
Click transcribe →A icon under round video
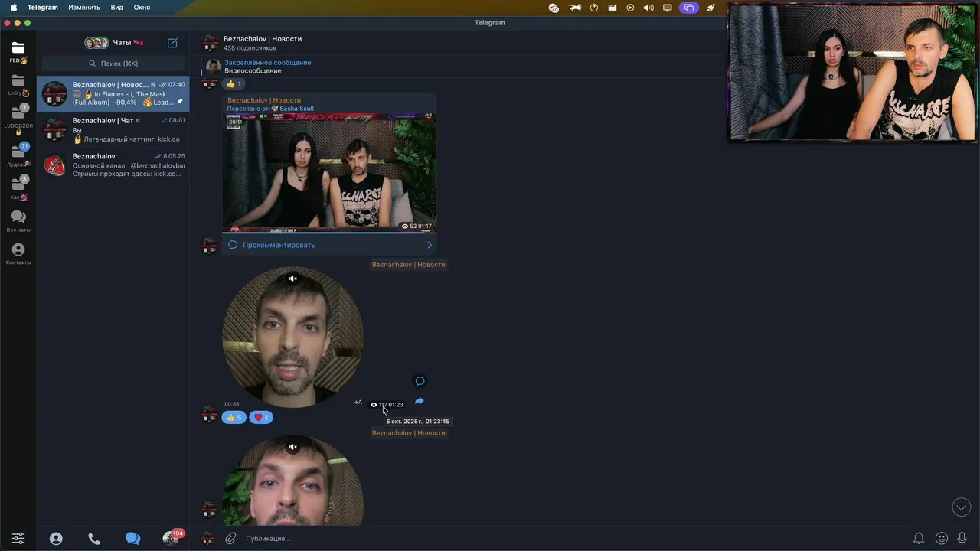coord(358,403)
